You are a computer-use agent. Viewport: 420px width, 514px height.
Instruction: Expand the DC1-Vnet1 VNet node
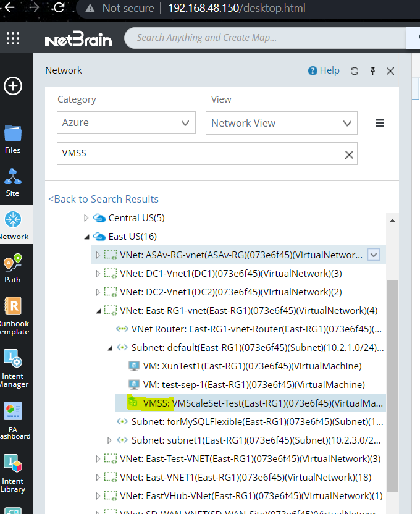(98, 273)
